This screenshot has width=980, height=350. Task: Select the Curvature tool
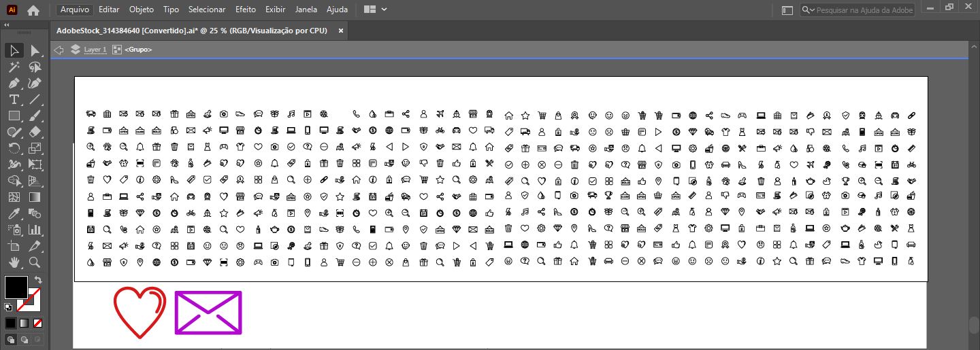(x=35, y=84)
